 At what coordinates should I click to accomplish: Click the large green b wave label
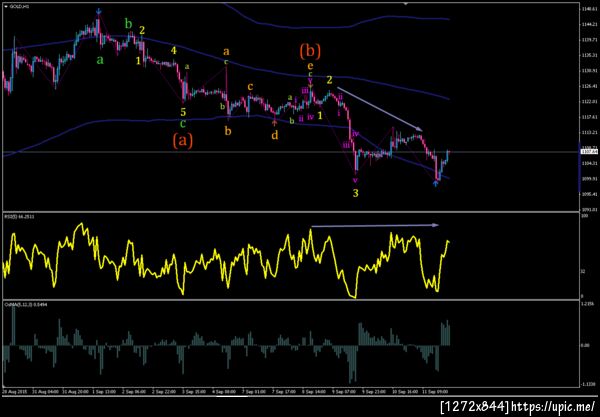[129, 24]
